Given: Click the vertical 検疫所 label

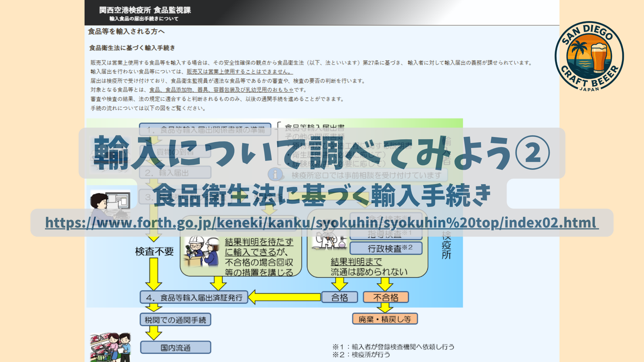Looking at the screenshot, I should click(446, 245).
